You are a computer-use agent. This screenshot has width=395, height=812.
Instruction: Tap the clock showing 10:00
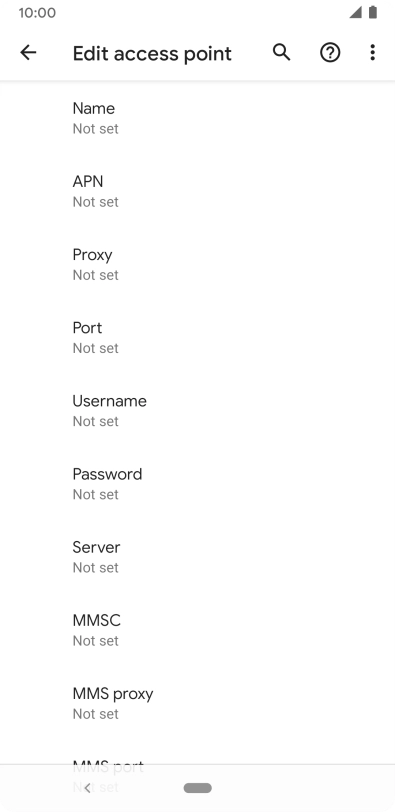point(37,13)
